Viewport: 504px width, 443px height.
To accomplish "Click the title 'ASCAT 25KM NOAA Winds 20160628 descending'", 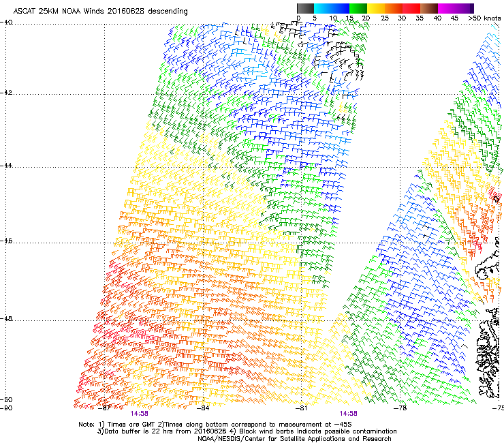I will tap(101, 11).
